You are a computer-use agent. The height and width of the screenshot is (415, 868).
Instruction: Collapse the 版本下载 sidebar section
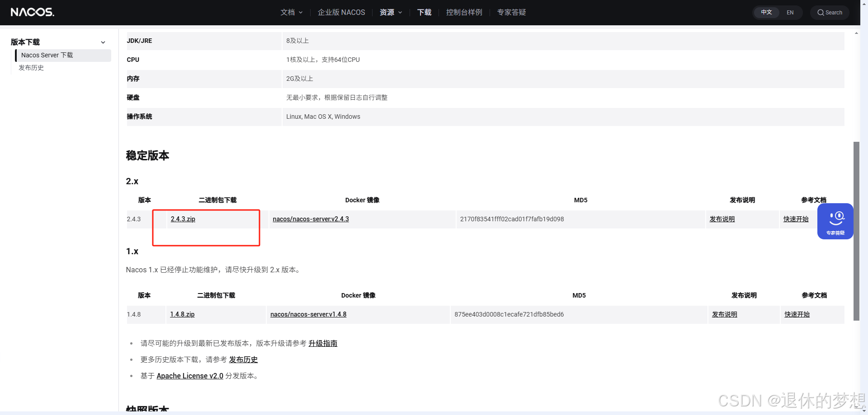(x=103, y=42)
